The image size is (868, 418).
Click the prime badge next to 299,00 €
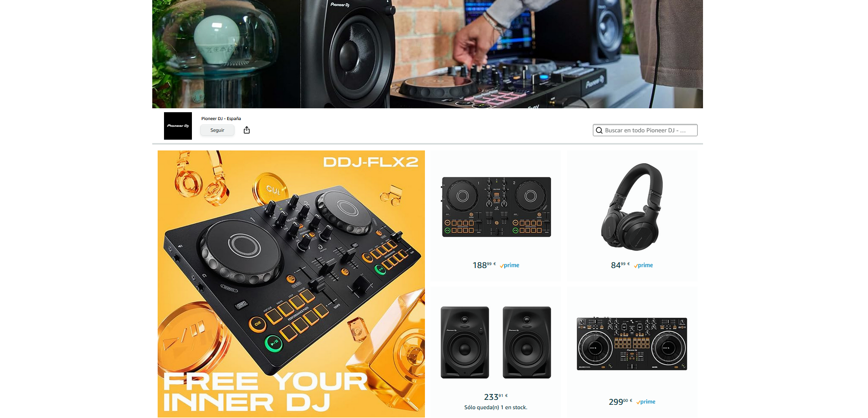coord(646,402)
